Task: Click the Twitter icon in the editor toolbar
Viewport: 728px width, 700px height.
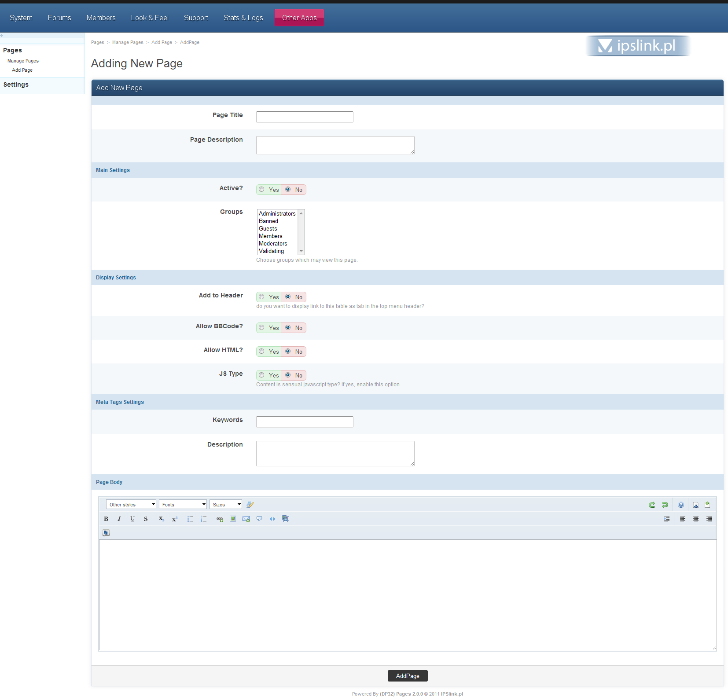Action: (x=106, y=533)
